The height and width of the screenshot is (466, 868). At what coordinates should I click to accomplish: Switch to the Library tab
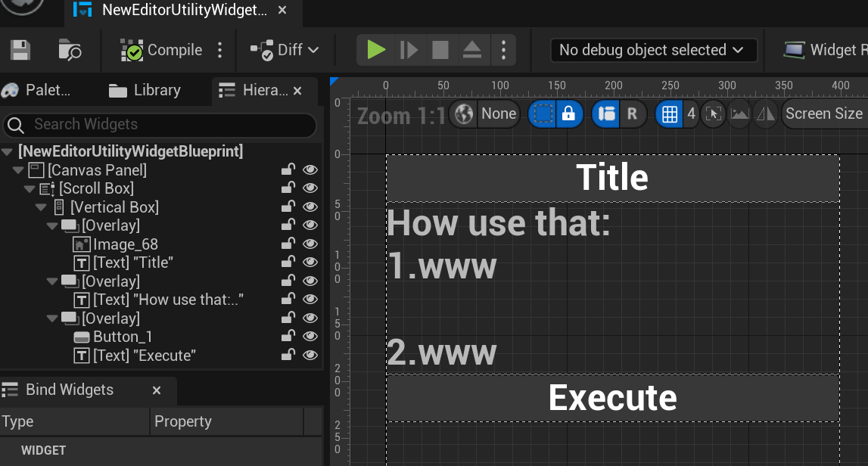(145, 90)
